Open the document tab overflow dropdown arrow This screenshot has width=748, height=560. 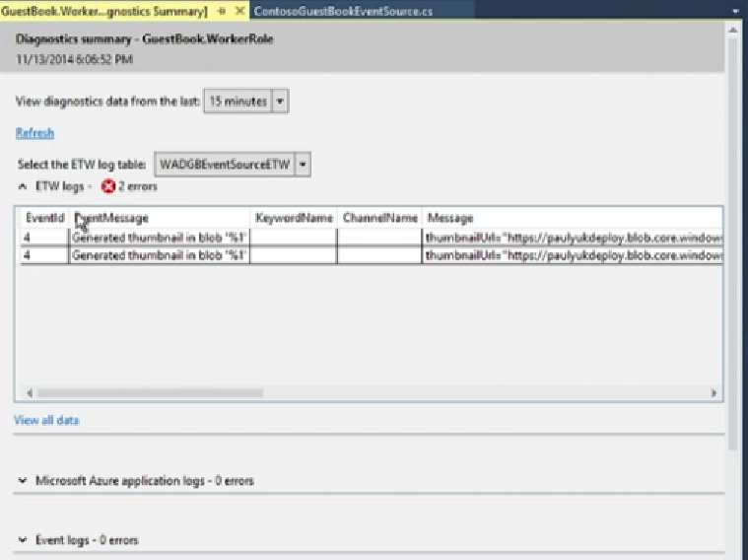(x=735, y=11)
